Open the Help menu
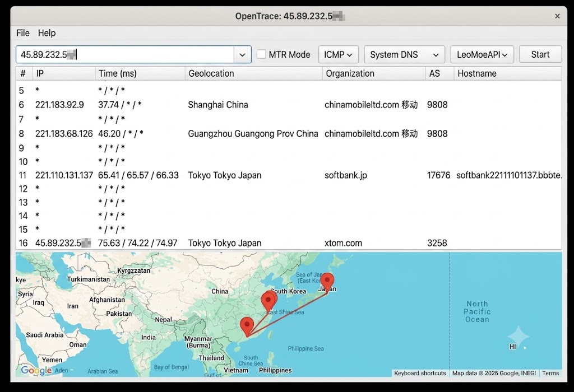The width and height of the screenshot is (574, 392). pyautogui.click(x=47, y=33)
